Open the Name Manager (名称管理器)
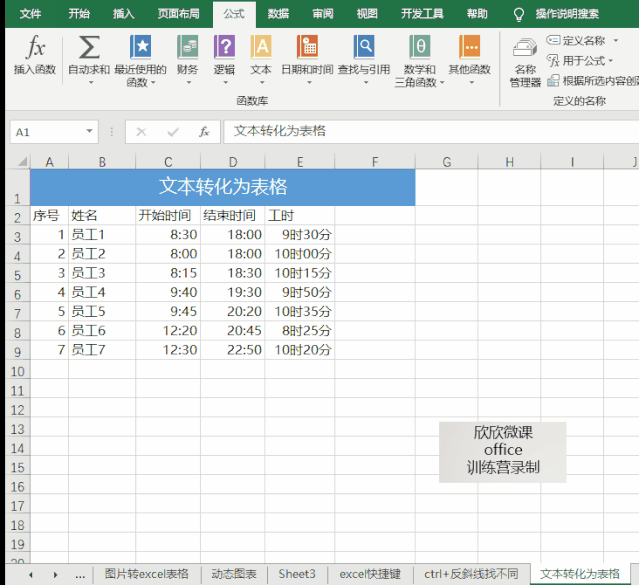Viewport: 639px width, 585px height. (525, 62)
